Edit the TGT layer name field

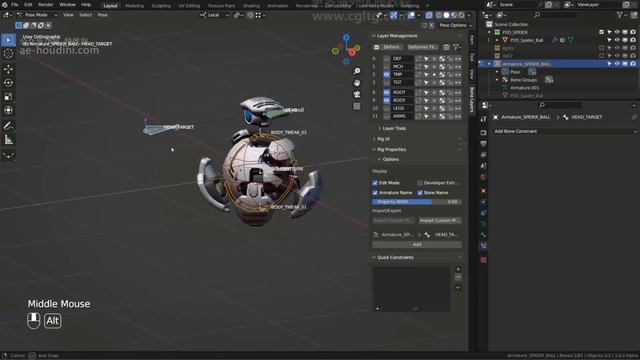(402, 82)
